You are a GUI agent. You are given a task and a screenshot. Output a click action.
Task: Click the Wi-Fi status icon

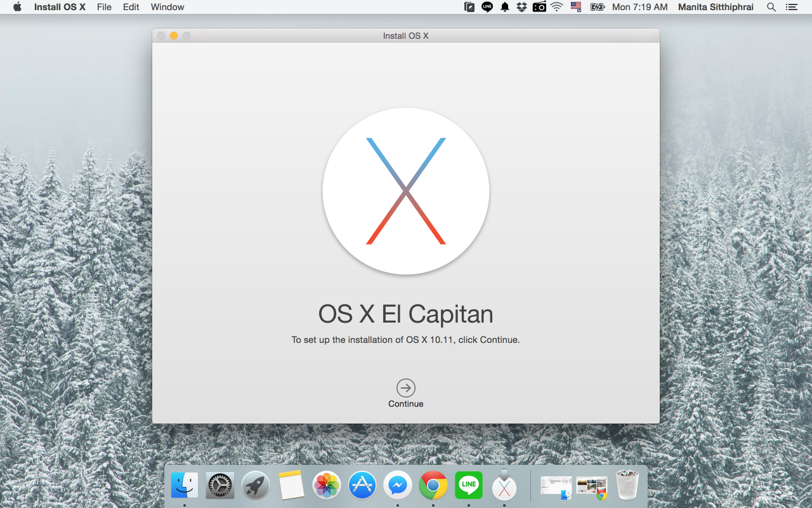pyautogui.click(x=557, y=7)
